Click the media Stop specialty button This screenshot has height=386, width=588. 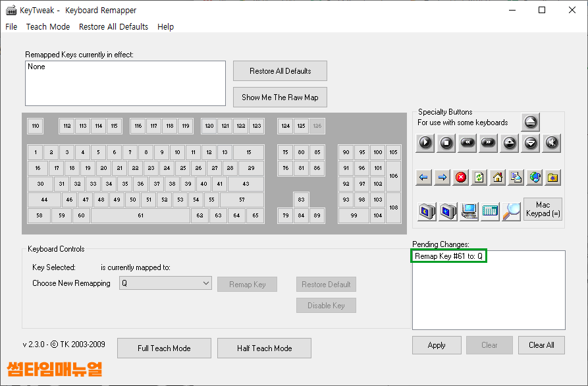(446, 143)
